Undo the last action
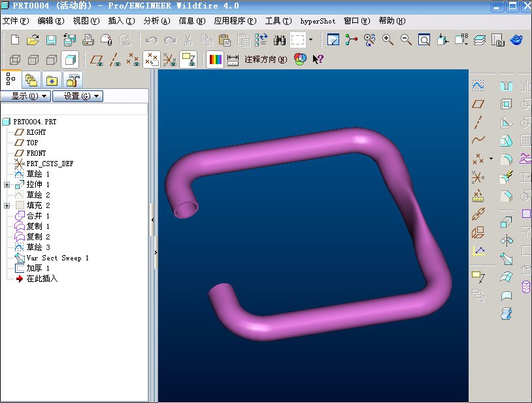Image resolution: width=532 pixels, height=403 pixels. [152, 41]
